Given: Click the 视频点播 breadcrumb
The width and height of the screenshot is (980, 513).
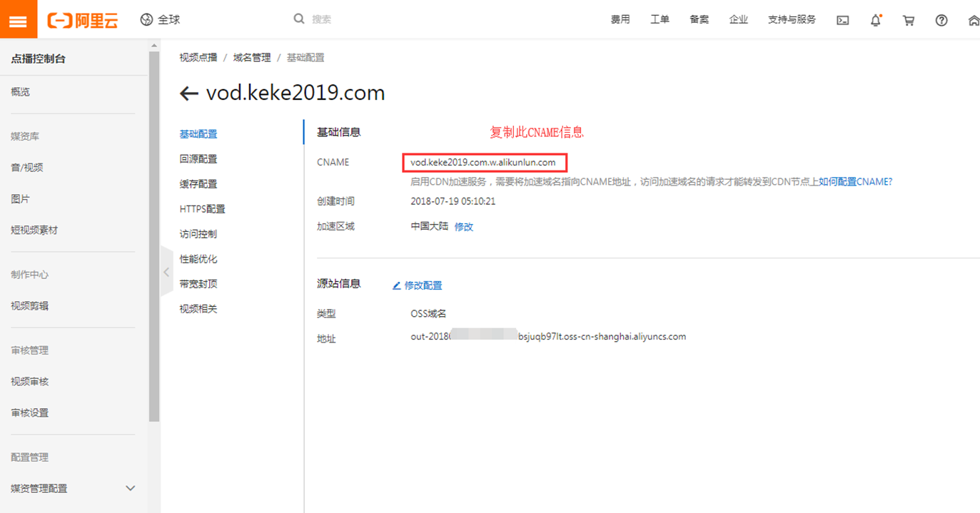Looking at the screenshot, I should click(198, 58).
